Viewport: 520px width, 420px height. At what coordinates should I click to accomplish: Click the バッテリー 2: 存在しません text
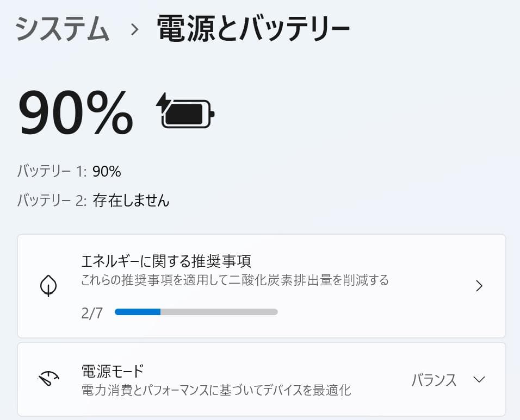click(92, 200)
